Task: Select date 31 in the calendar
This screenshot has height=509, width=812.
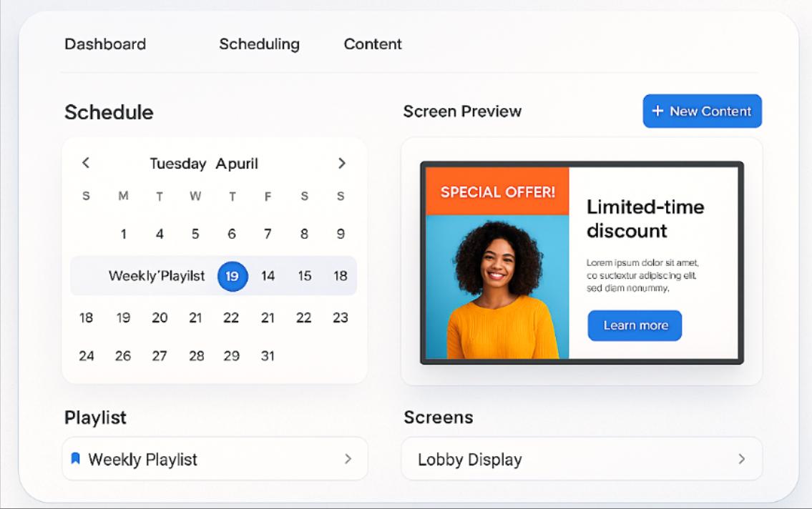Action: [268, 355]
